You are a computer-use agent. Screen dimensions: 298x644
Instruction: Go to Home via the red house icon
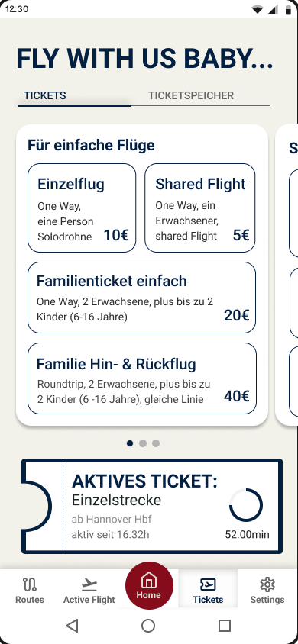pyautogui.click(x=149, y=581)
